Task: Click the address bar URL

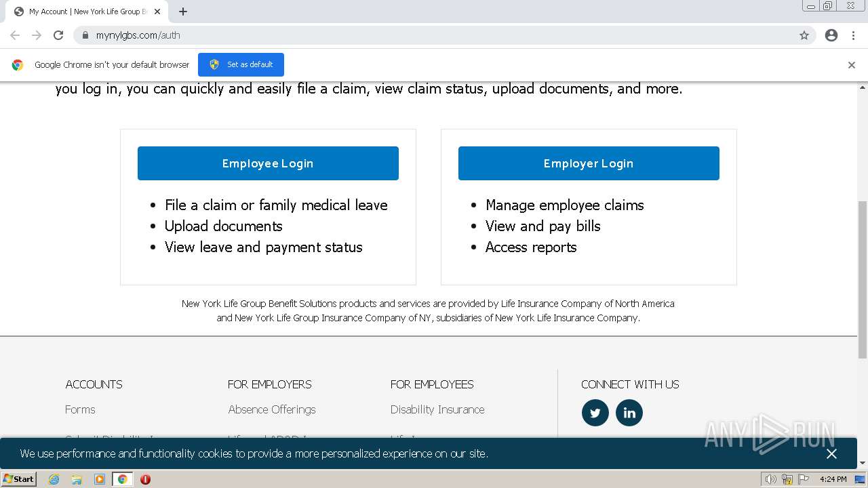Action: (x=138, y=35)
